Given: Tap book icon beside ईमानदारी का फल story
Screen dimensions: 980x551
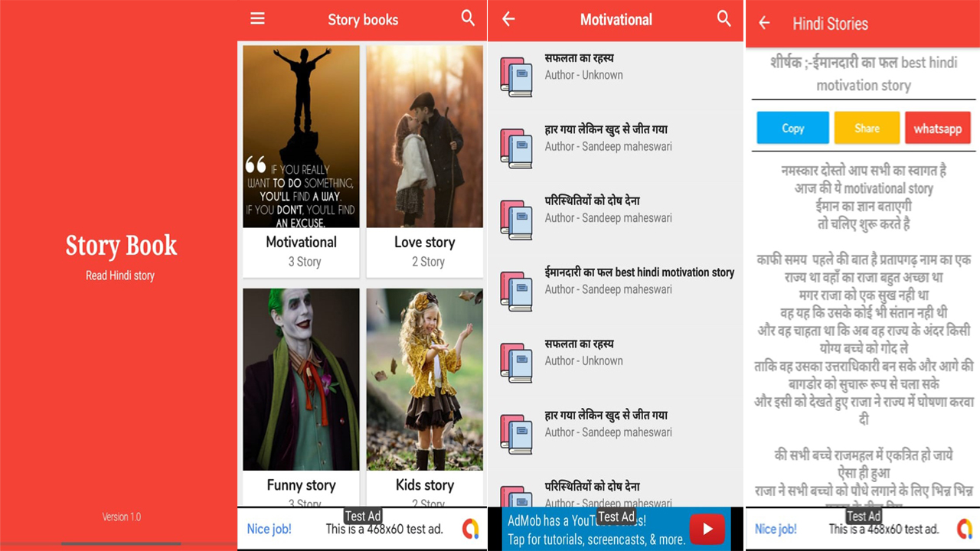Looking at the screenshot, I should click(x=516, y=291).
